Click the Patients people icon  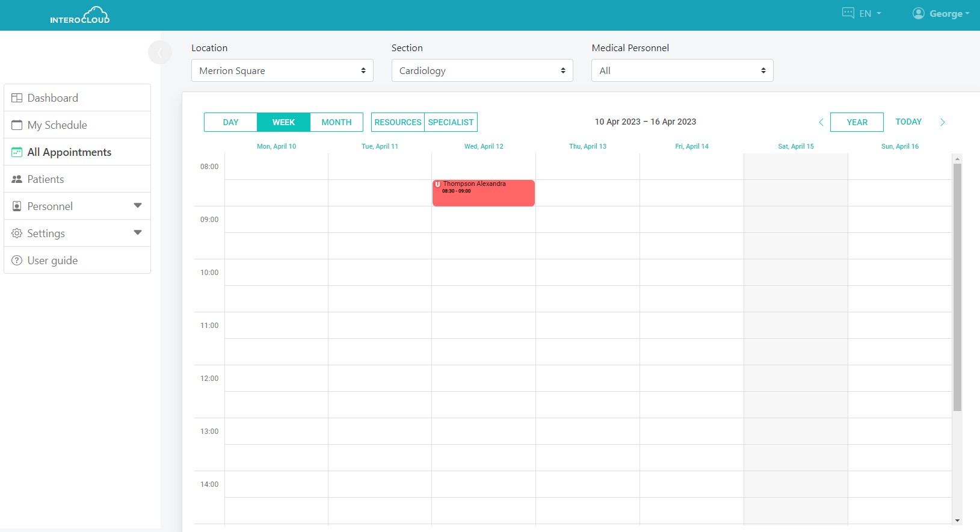point(17,179)
